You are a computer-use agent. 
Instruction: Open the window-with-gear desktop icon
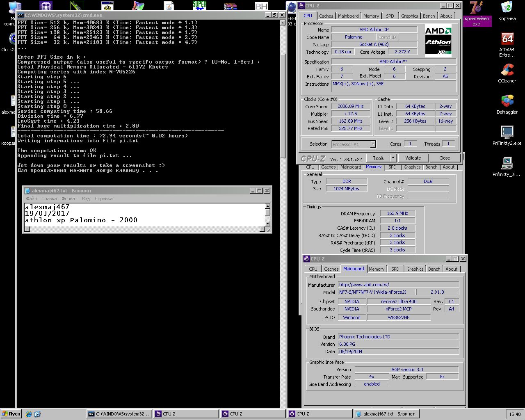tap(107, 6)
